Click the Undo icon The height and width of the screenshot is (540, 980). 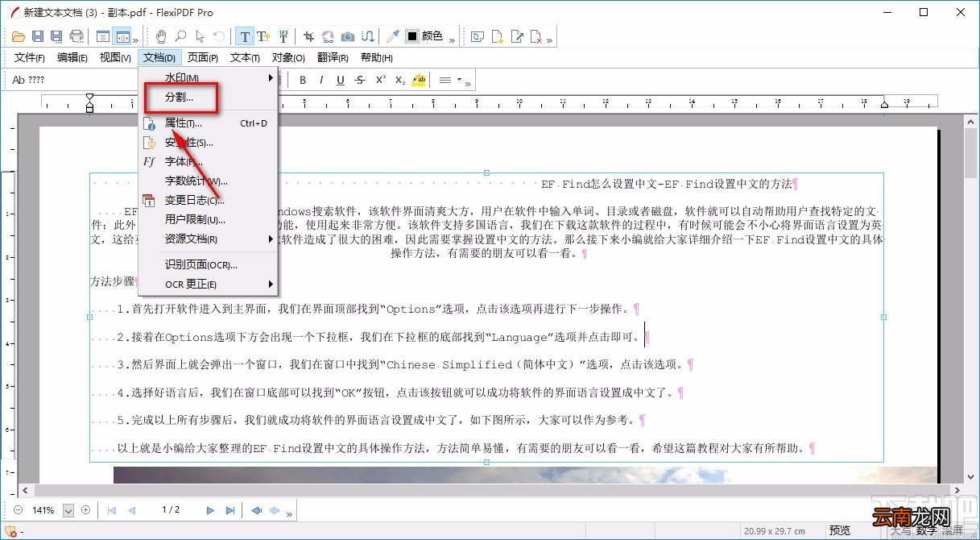pyautogui.click(x=219, y=36)
